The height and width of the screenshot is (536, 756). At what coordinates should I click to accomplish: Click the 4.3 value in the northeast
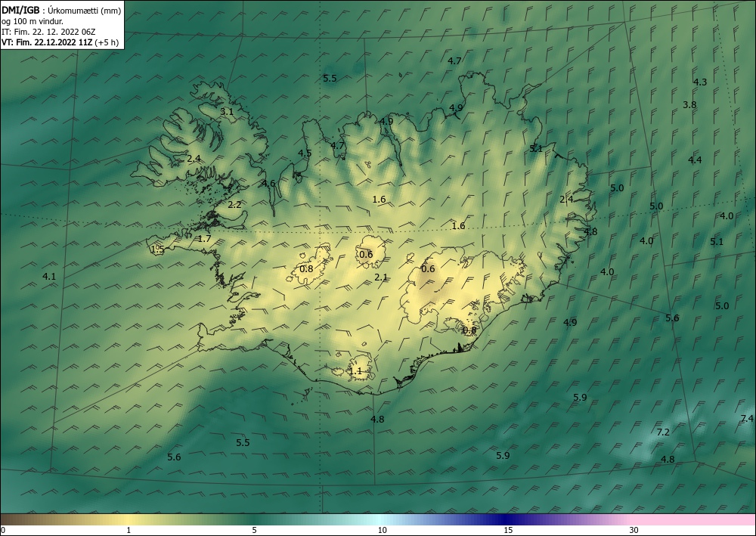pos(700,82)
